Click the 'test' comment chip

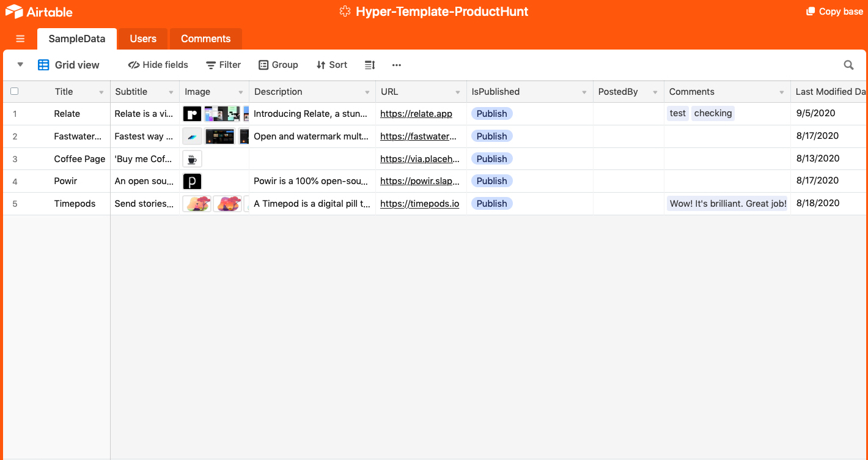[x=678, y=113]
